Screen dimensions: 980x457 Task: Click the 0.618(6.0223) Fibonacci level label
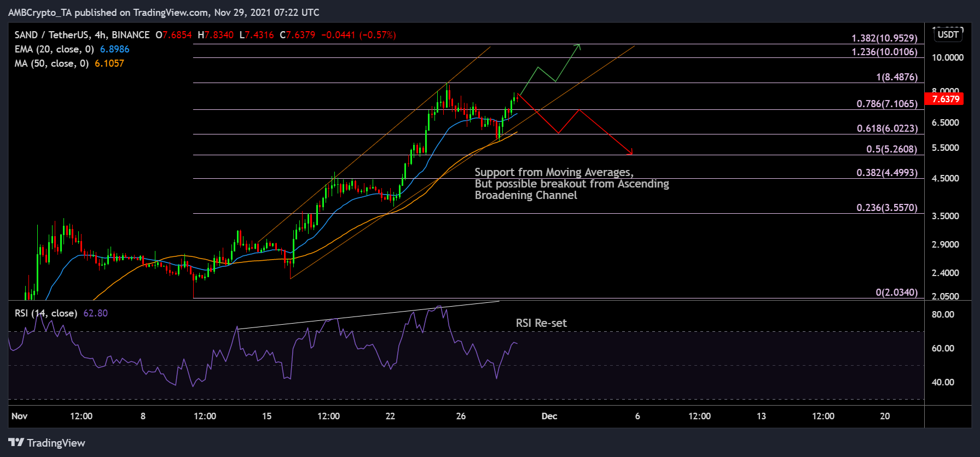click(887, 128)
